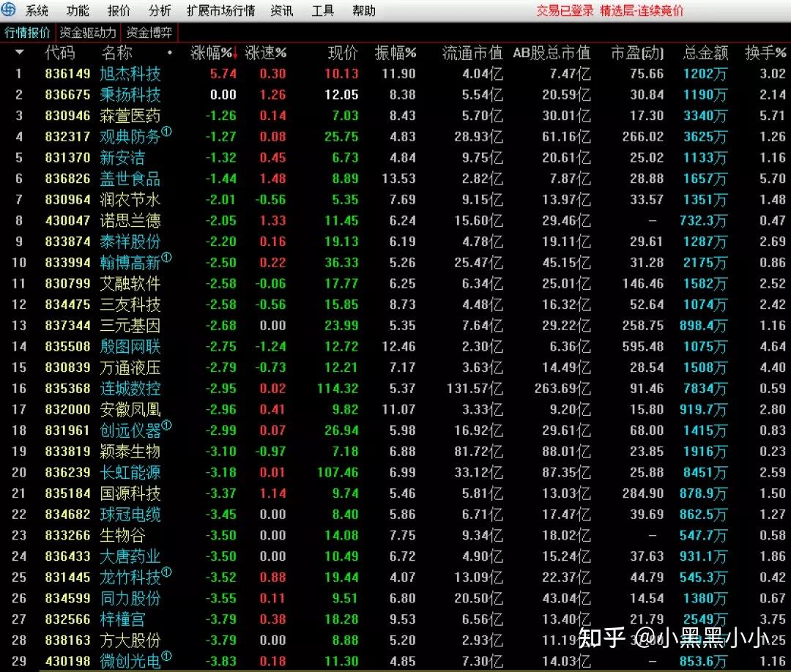Click the circled 1 marker on 龙竹科技
Viewport: 791px width, 672px height.
(x=166, y=572)
